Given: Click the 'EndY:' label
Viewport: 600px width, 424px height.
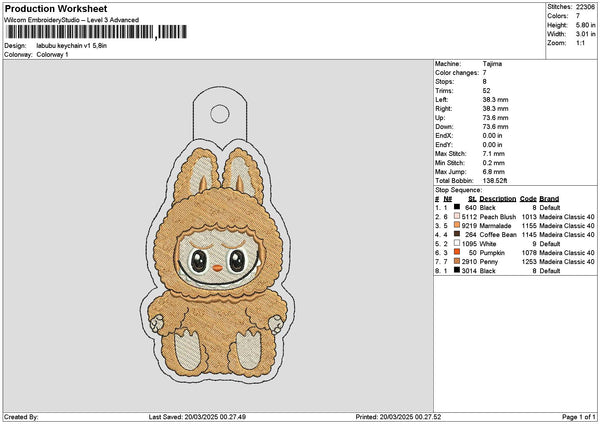Looking at the screenshot, I should point(444,145).
